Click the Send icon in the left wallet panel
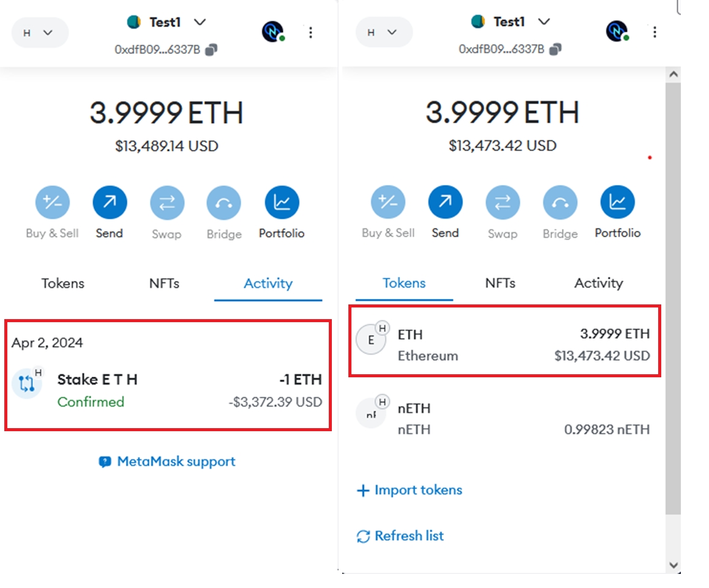 click(x=110, y=203)
